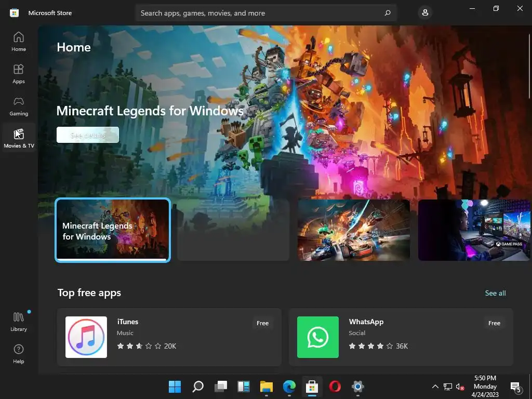The width and height of the screenshot is (532, 399).
Task: Click the Microsoft Store logo icon
Action: pos(14,13)
